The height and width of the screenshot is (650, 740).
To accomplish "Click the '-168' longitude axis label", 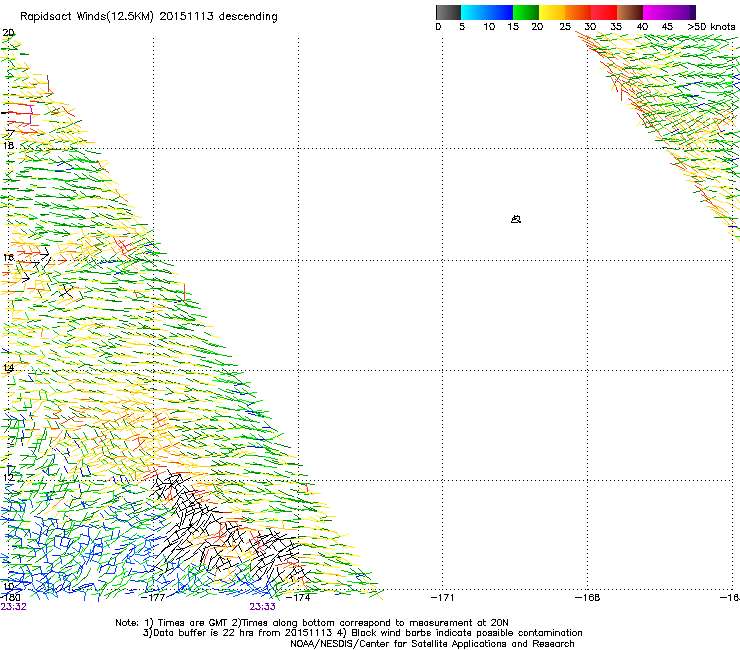I will click(x=588, y=598).
